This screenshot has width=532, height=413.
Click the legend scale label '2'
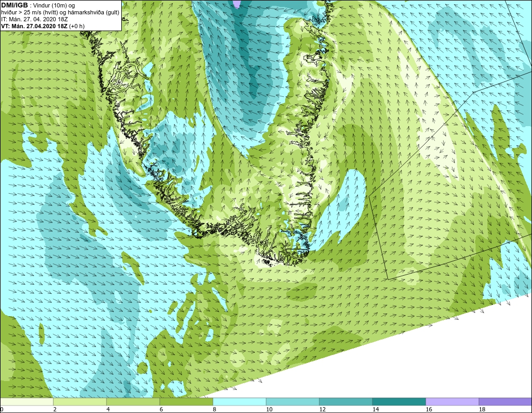[x=55, y=409]
